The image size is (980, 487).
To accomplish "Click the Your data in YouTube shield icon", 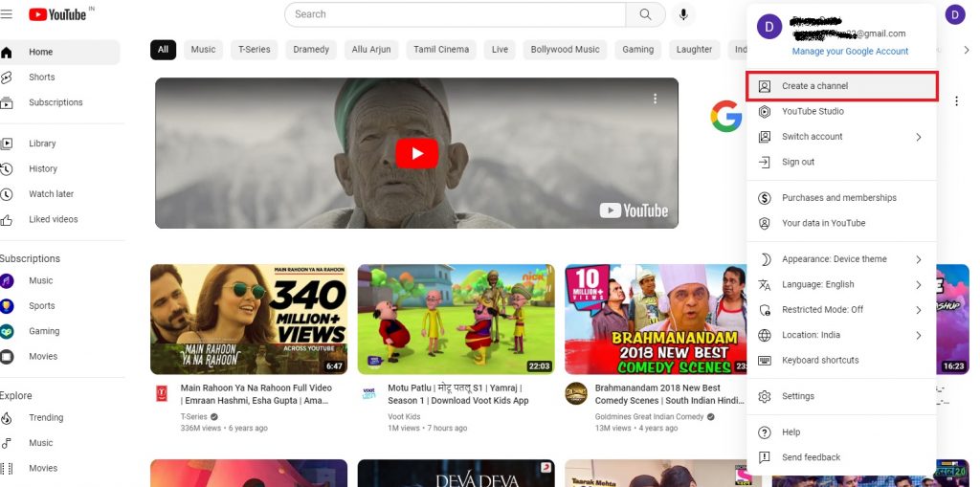I will tap(765, 223).
